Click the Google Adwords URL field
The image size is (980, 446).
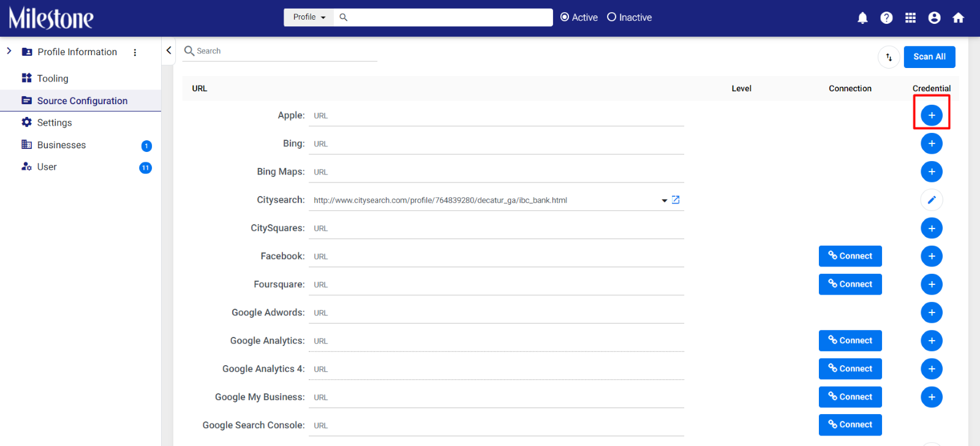[496, 313]
